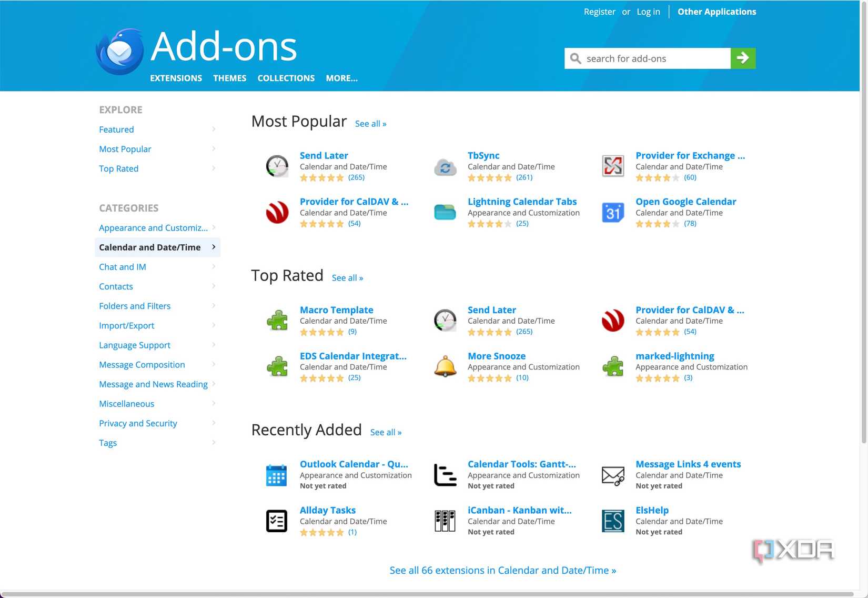Open iCanban Kanban board icon
Viewport: 868px width, 598px height.
tap(445, 521)
